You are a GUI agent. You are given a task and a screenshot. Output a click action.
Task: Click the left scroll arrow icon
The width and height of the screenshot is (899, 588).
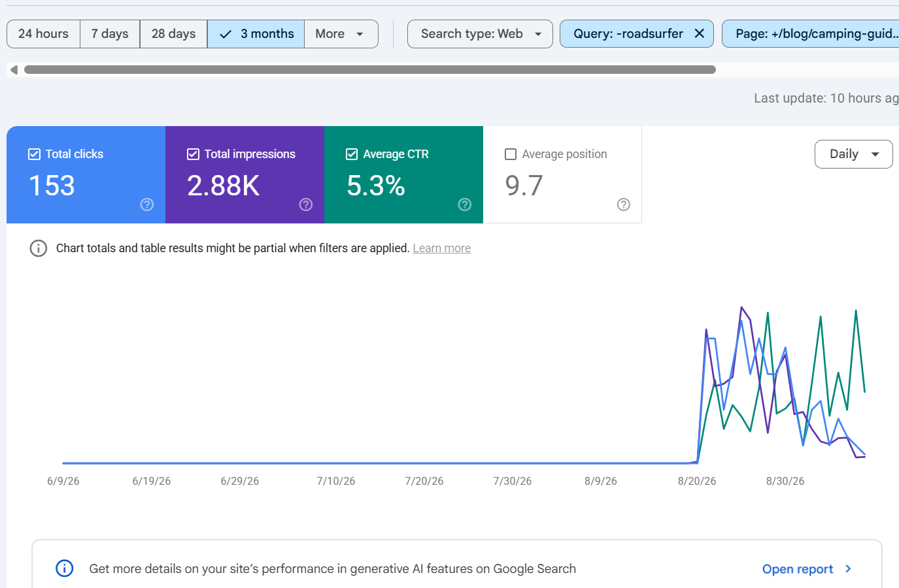14,69
